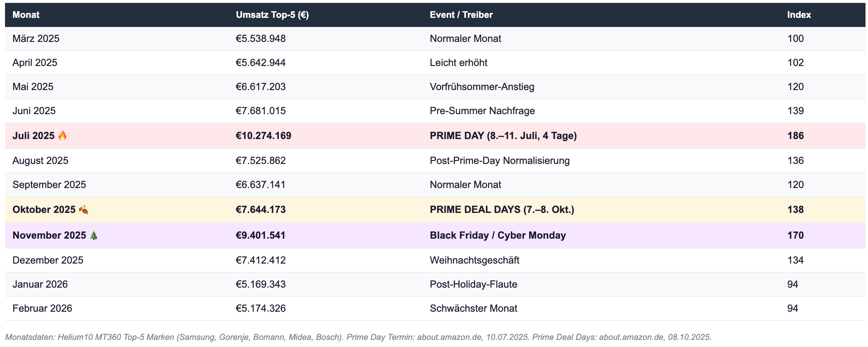Select the Weihnachtsgeschäft event cell

point(474,260)
